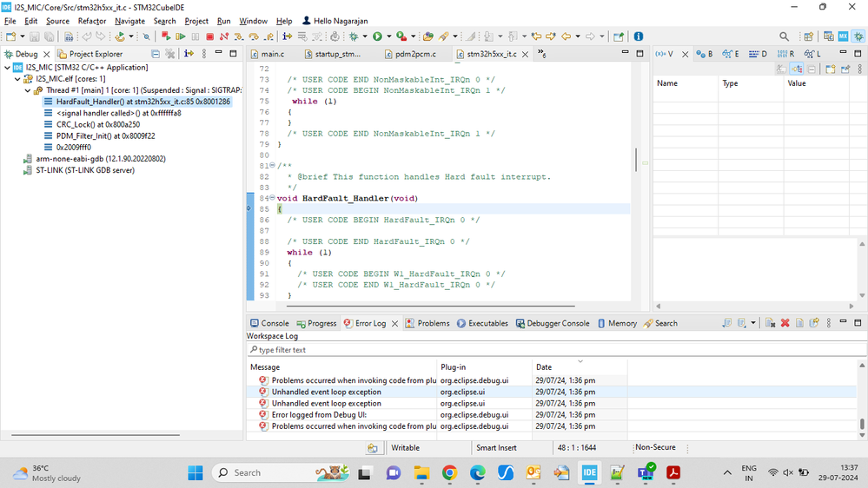The image size is (868, 488).
Task: Collapse the Thread #1 tree node
Action: click(x=28, y=90)
